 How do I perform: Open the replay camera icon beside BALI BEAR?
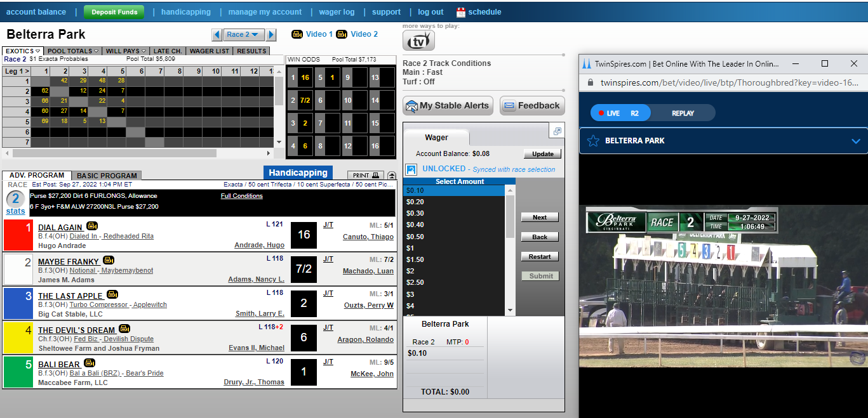[90, 363]
